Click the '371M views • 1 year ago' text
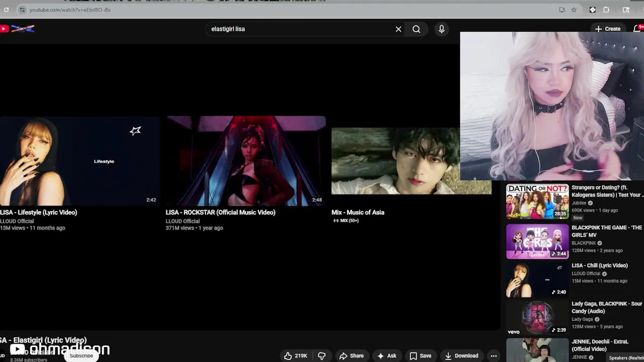This screenshot has height=362, width=644. (194, 228)
